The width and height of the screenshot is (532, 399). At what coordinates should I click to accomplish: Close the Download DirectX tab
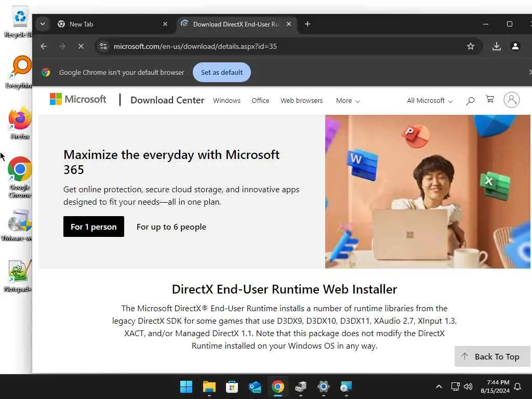(x=289, y=24)
